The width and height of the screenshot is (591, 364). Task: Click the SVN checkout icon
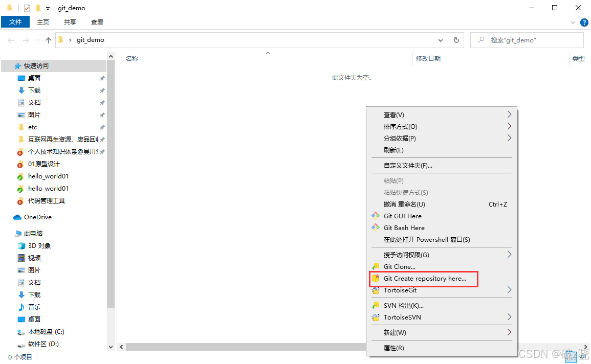pos(376,305)
